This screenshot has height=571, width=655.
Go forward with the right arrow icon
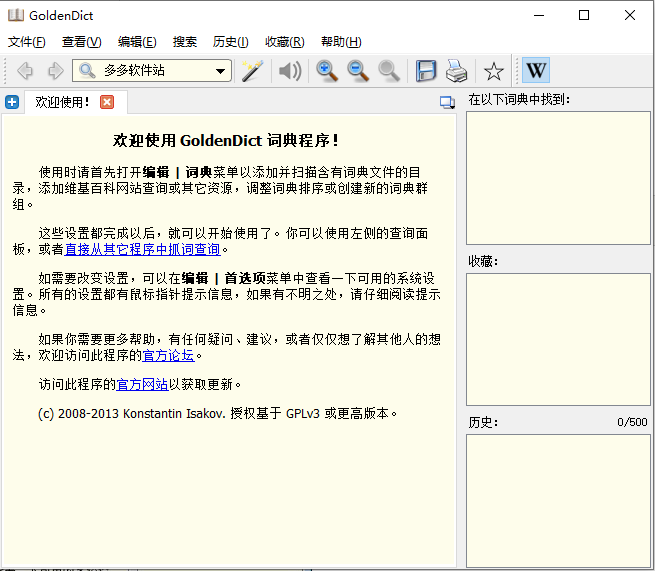click(55, 71)
